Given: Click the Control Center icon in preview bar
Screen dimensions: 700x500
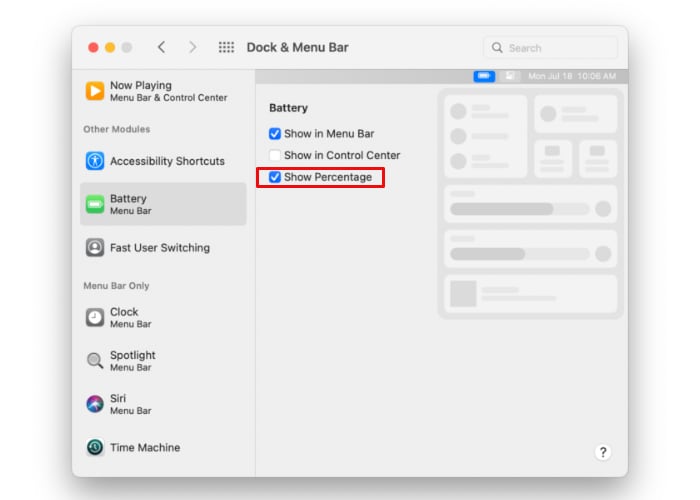Looking at the screenshot, I should tap(510, 76).
